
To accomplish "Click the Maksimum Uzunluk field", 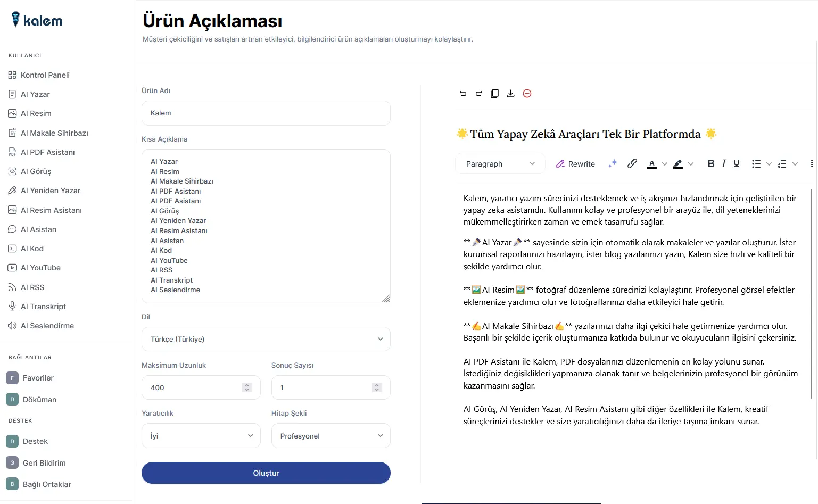I will tap(201, 387).
